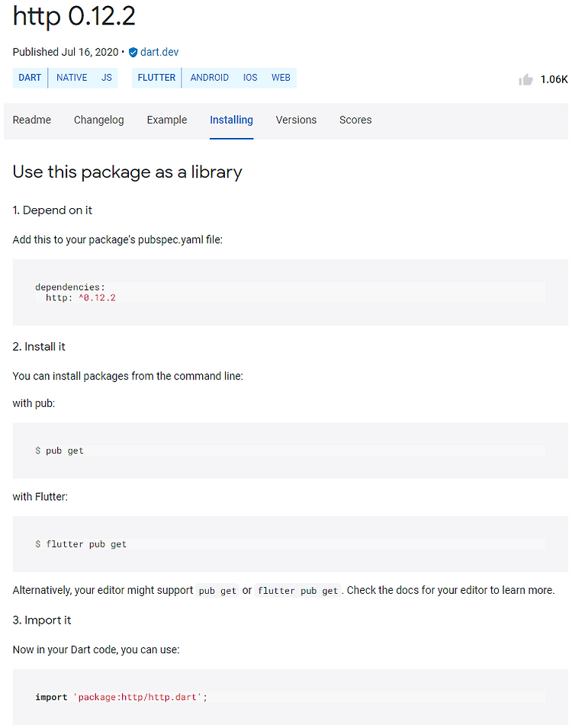Image resolution: width=572 pixels, height=728 pixels.
Task: View the Example tab
Action: click(x=167, y=120)
